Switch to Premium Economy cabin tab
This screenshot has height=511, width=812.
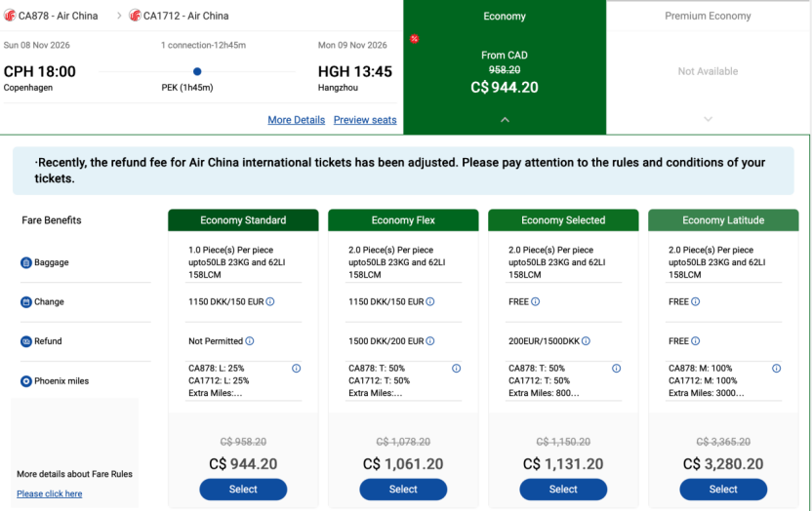click(x=708, y=16)
